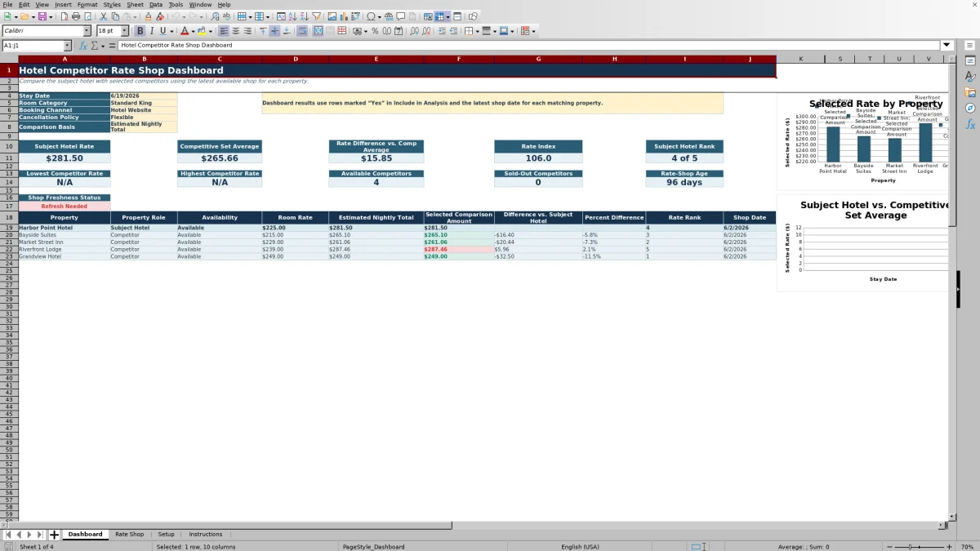Click the Export as PDF icon

pos(65,16)
